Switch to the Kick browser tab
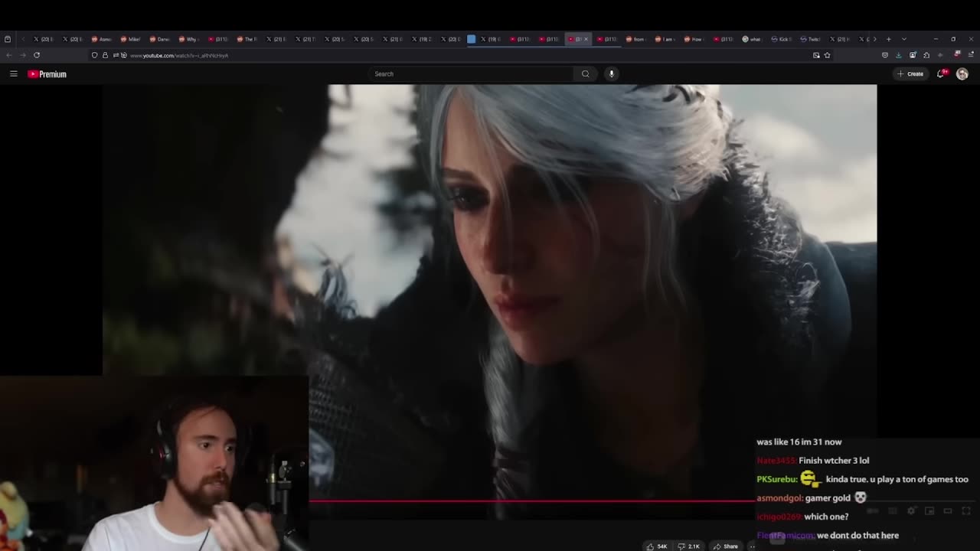 pyautogui.click(x=780, y=39)
